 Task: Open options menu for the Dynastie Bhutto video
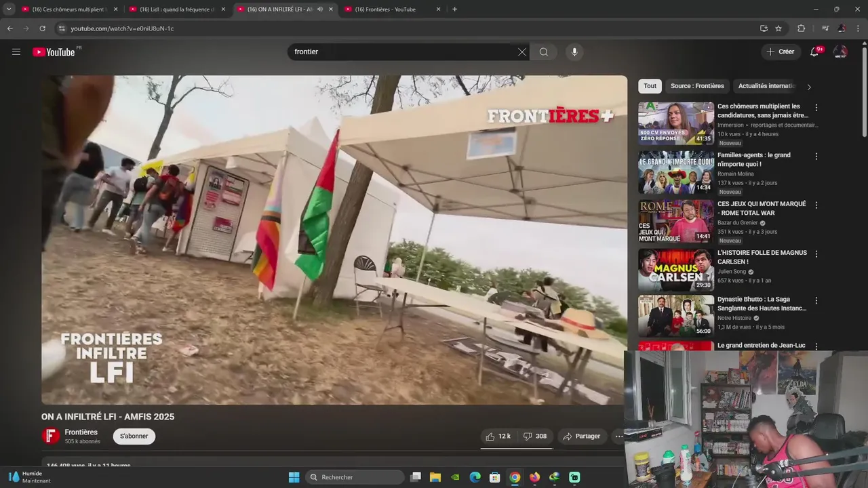[816, 300]
